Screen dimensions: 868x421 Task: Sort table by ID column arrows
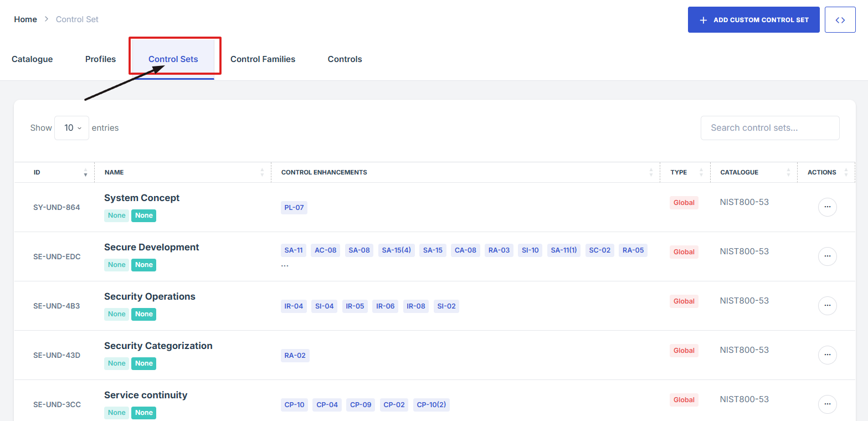pos(85,172)
